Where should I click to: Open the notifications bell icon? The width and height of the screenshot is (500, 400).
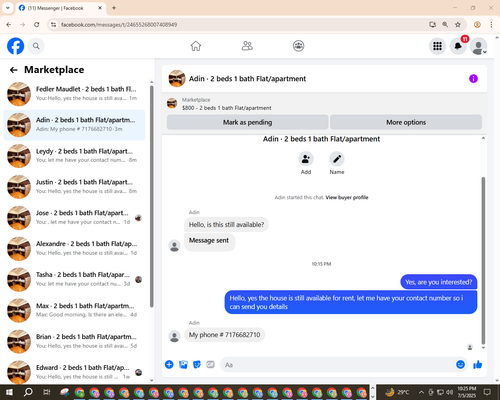coord(458,46)
